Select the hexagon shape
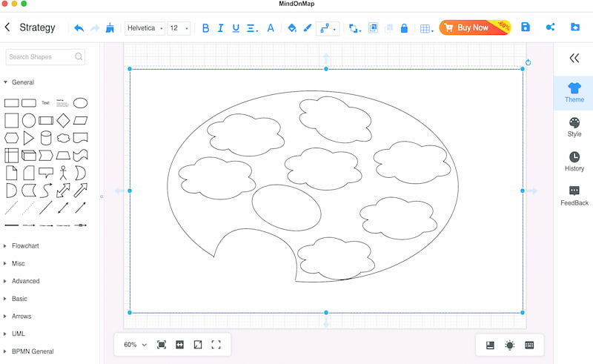 [x=11, y=138]
